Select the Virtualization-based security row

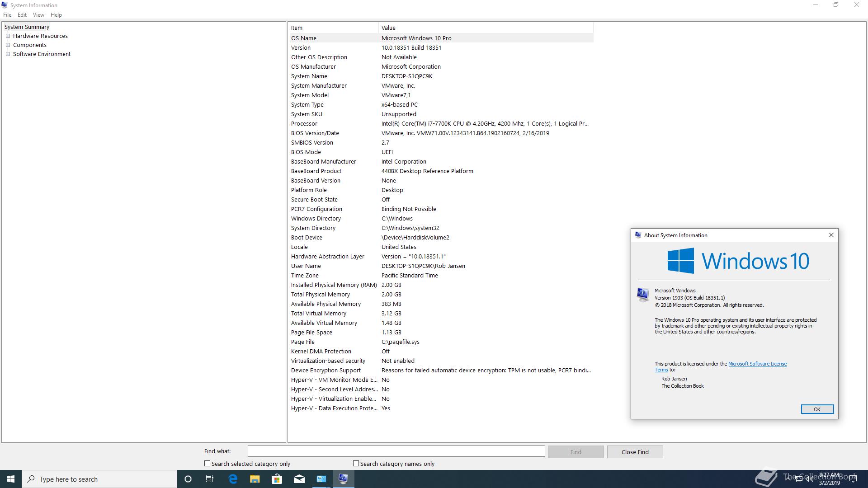tap(441, 361)
